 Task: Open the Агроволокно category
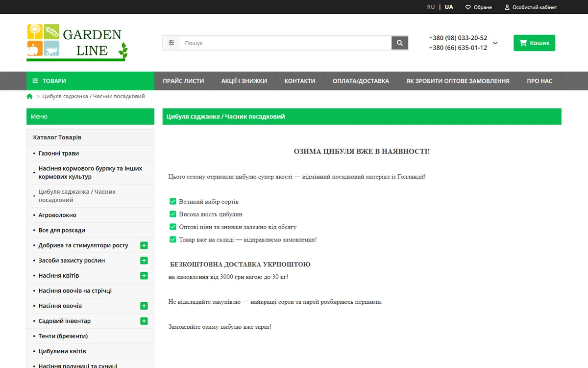(57, 215)
